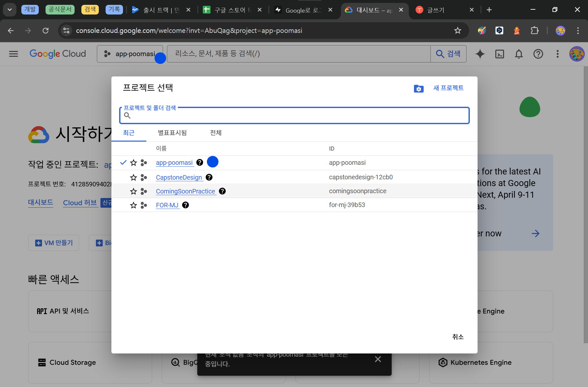Close the bottom notification toast
The image size is (588, 387).
(x=378, y=359)
